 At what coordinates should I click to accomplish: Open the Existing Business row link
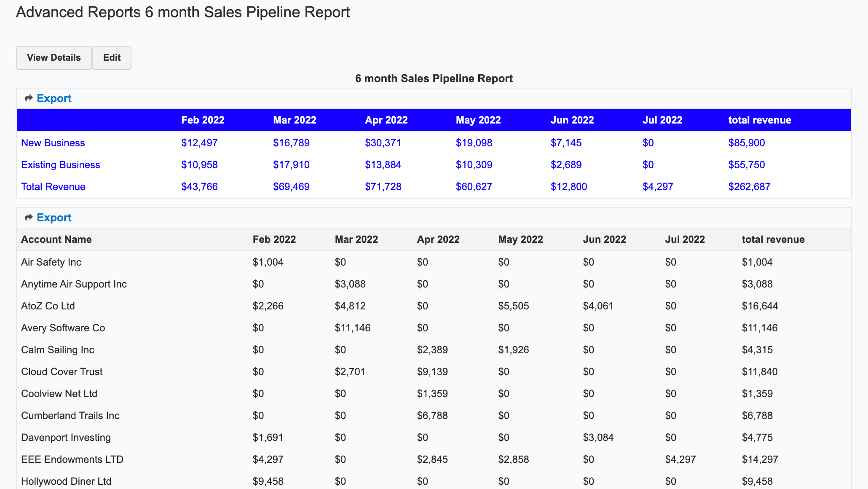click(x=61, y=165)
